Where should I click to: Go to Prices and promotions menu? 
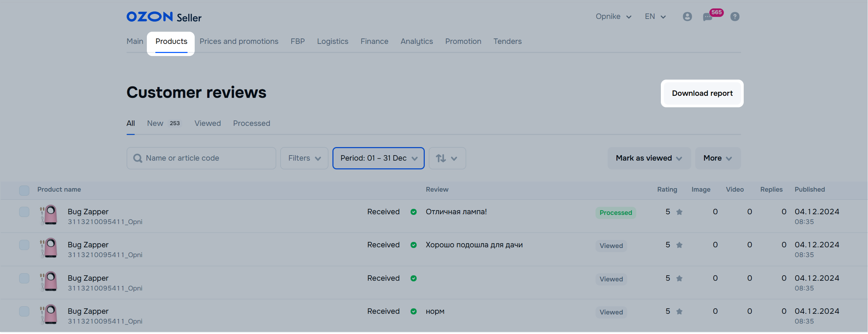tap(238, 41)
